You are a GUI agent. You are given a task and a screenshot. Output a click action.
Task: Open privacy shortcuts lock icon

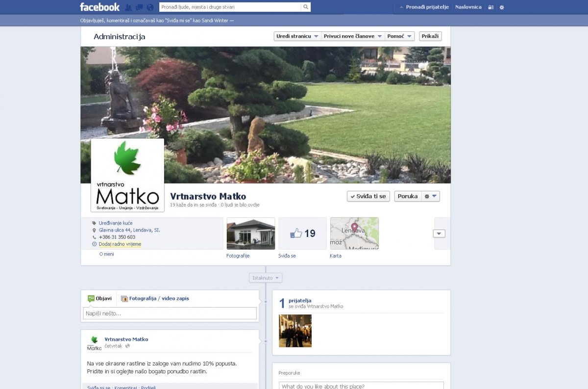click(x=491, y=7)
